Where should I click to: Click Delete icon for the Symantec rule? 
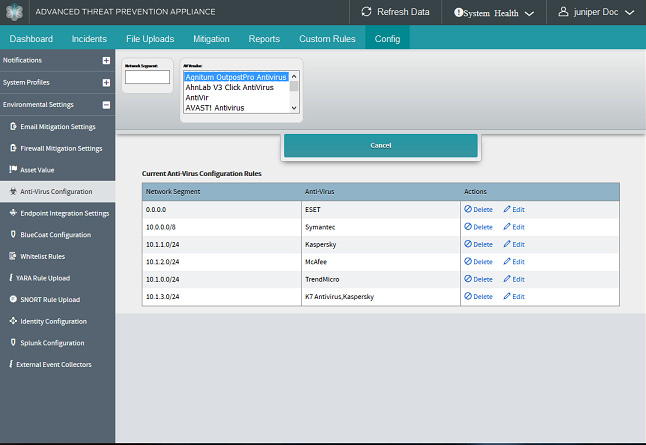(468, 226)
